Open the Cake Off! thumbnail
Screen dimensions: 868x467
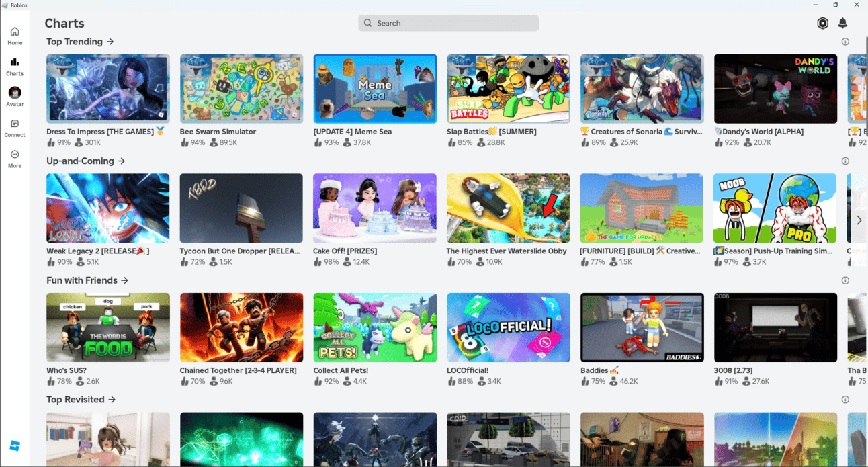pos(375,208)
